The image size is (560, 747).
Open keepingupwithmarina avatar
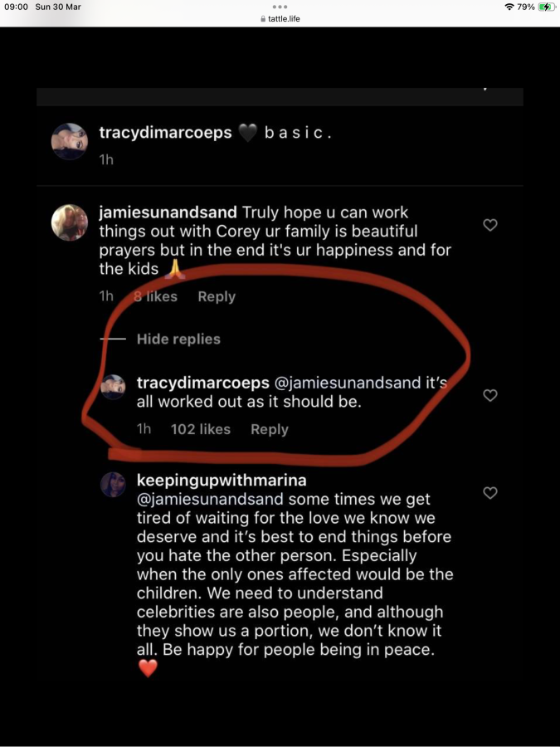(x=113, y=485)
